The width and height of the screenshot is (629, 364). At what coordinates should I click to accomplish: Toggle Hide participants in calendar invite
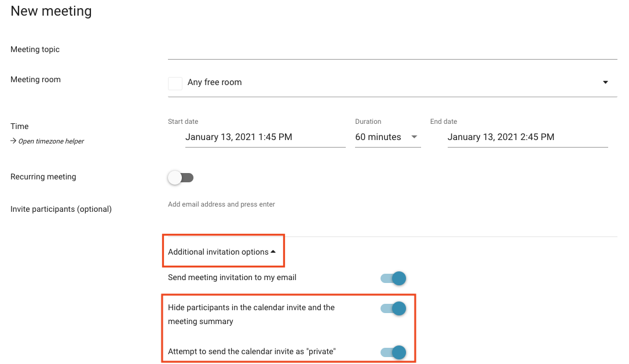393,308
